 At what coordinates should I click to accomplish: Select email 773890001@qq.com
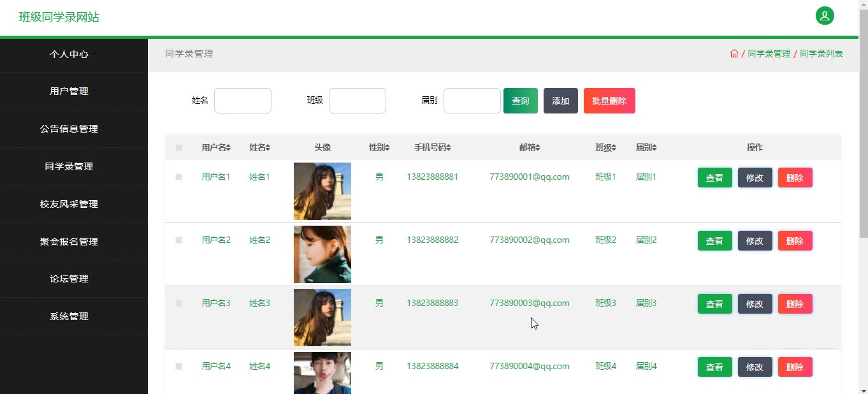pyautogui.click(x=530, y=177)
